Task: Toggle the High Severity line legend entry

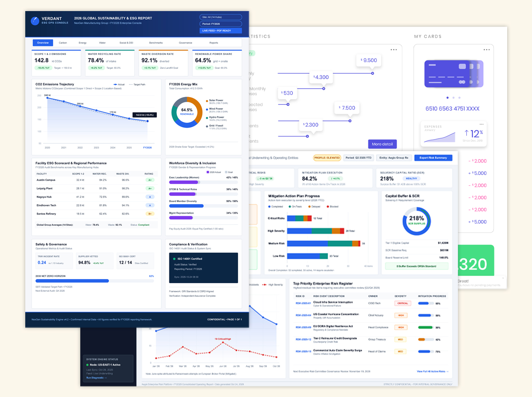Action: pos(272,285)
